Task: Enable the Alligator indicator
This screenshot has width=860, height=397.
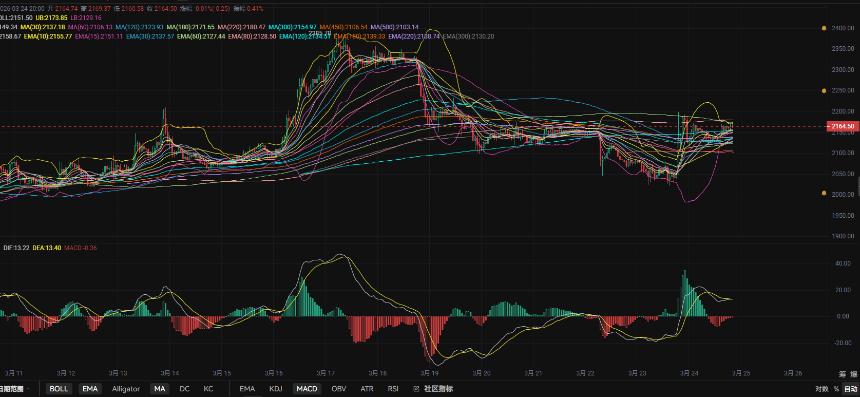Action: 126,389
